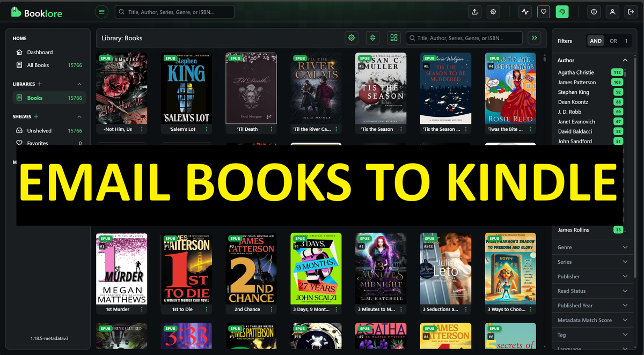The width and height of the screenshot is (644, 355).
Task: Collapse the Author filter section
Action: [x=625, y=60]
